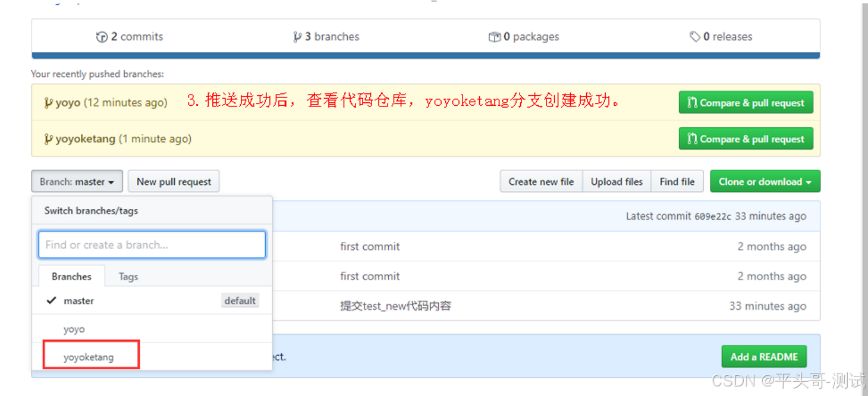Image resolution: width=868 pixels, height=396 pixels.
Task: Open the 提交test_new代码内容 commit message
Action: 395,306
